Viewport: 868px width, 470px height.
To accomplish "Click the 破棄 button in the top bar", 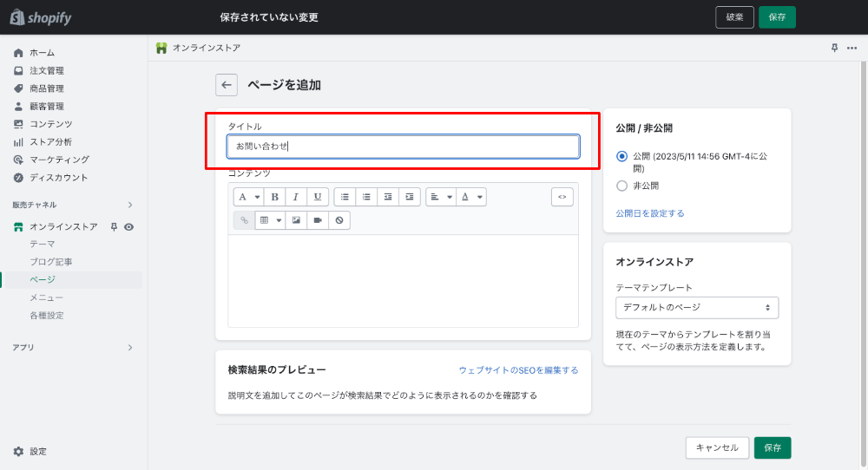I will pyautogui.click(x=734, y=17).
